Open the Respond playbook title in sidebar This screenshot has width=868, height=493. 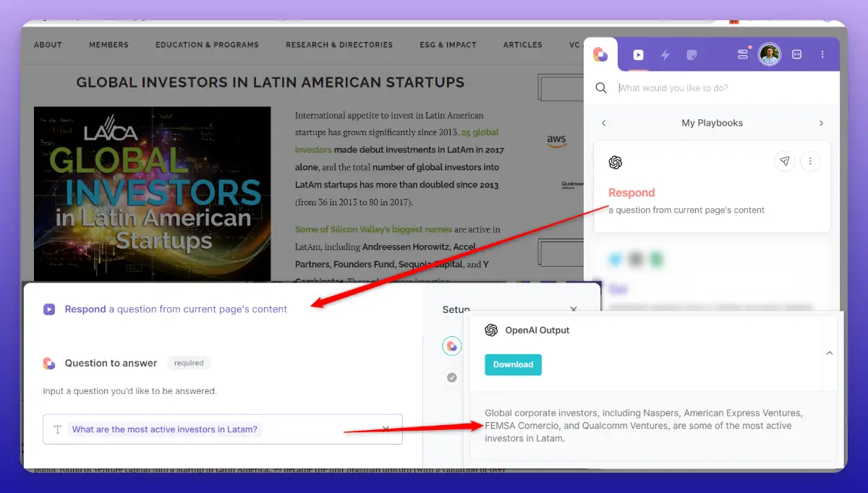pos(631,193)
